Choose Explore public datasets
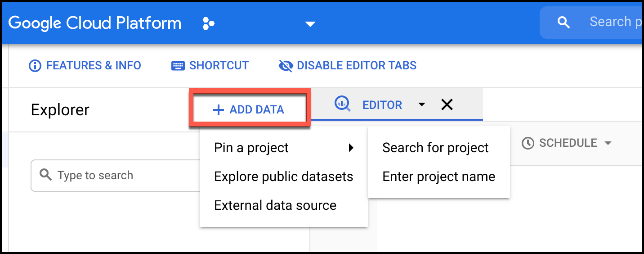 284,177
